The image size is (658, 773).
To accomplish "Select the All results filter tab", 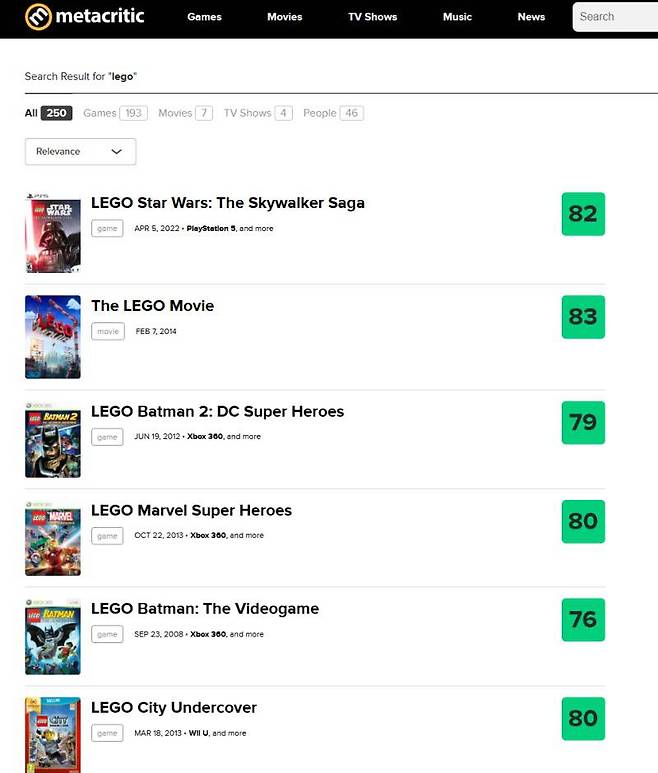I will coord(47,113).
